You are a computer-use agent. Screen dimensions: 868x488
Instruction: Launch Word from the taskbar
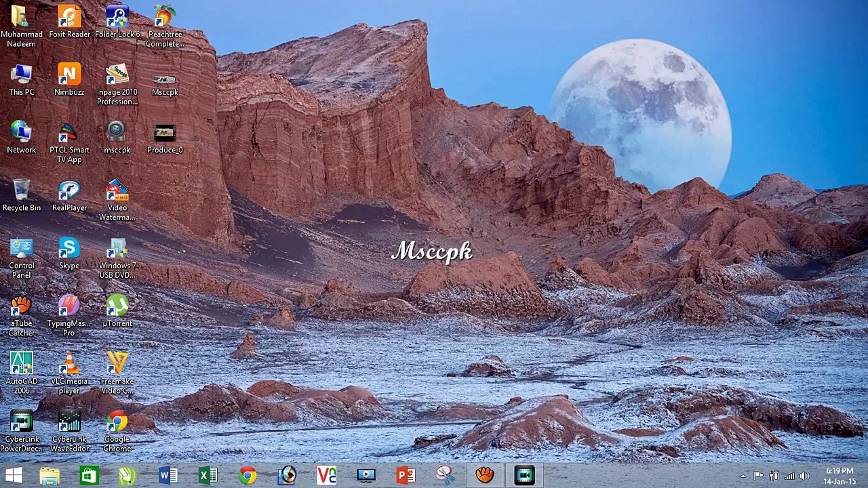(168, 475)
